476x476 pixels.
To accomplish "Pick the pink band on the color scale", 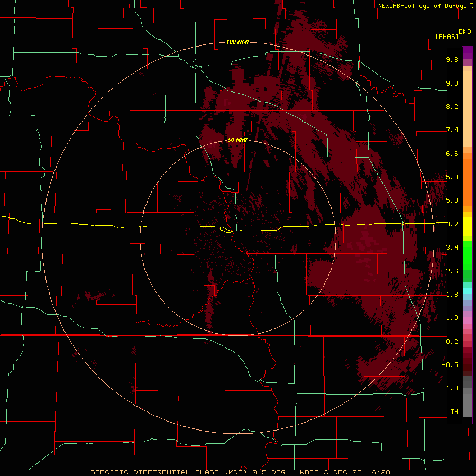I will [467, 321].
